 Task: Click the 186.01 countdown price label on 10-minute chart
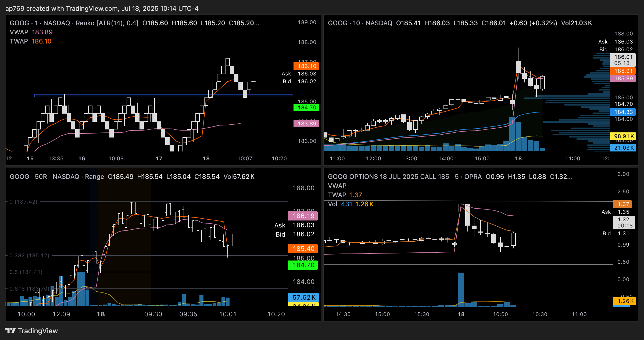click(x=623, y=60)
